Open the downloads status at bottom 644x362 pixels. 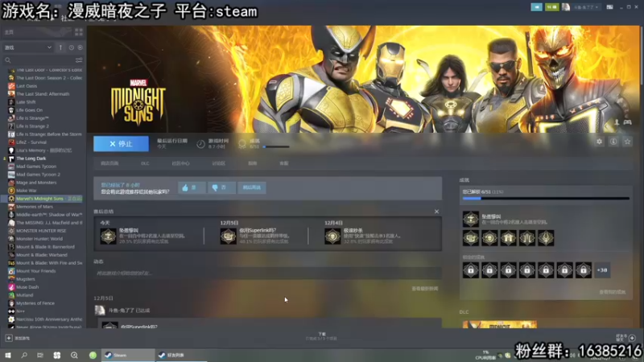321,336
